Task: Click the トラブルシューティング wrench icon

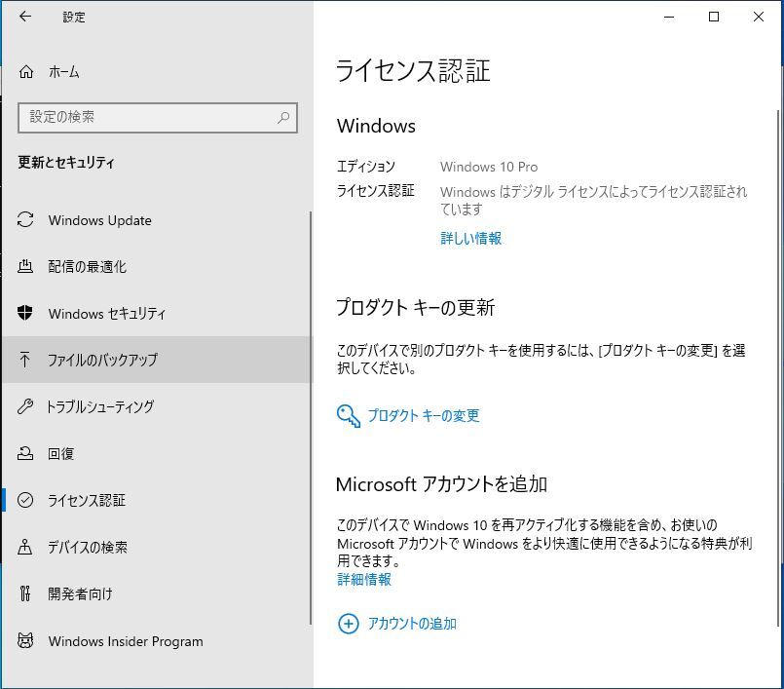Action: pyautogui.click(x=25, y=406)
